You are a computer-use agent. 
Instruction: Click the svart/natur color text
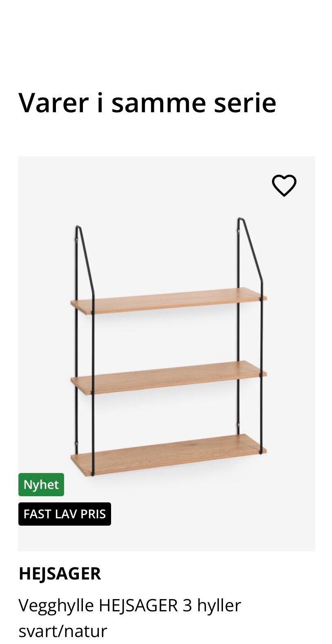(x=63, y=631)
